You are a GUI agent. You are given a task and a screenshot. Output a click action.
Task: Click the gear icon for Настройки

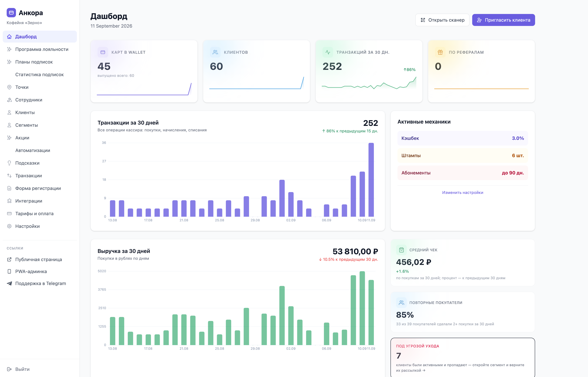point(9,226)
